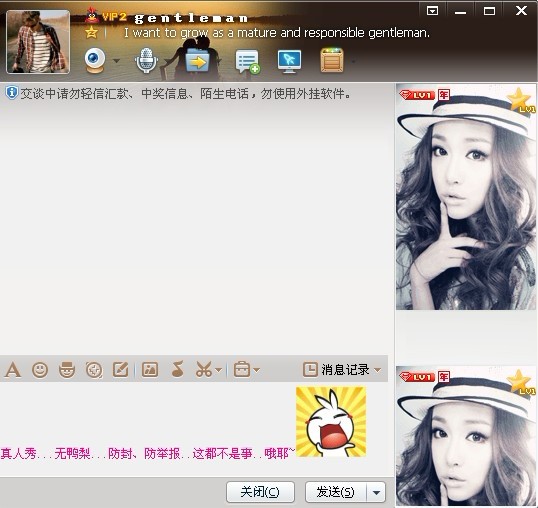
Task: Click the red 年 badge on top photo
Action: pyautogui.click(x=444, y=95)
